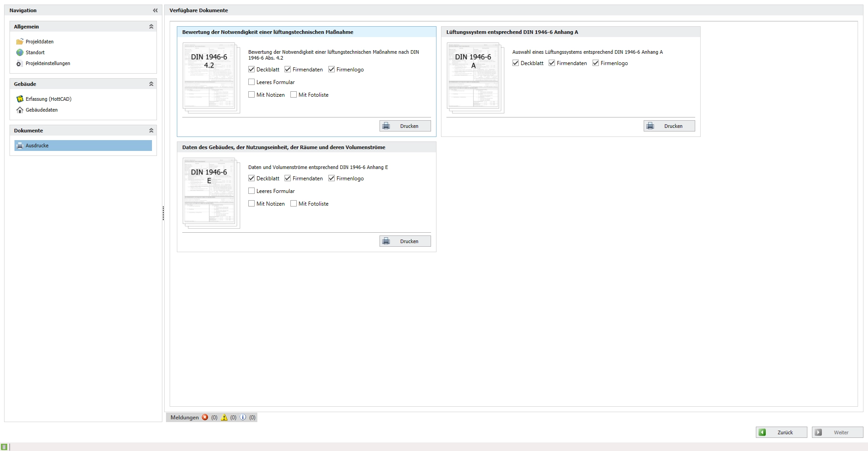Collapse the Allgemein navigation section
The image size is (868, 451).
[151, 27]
